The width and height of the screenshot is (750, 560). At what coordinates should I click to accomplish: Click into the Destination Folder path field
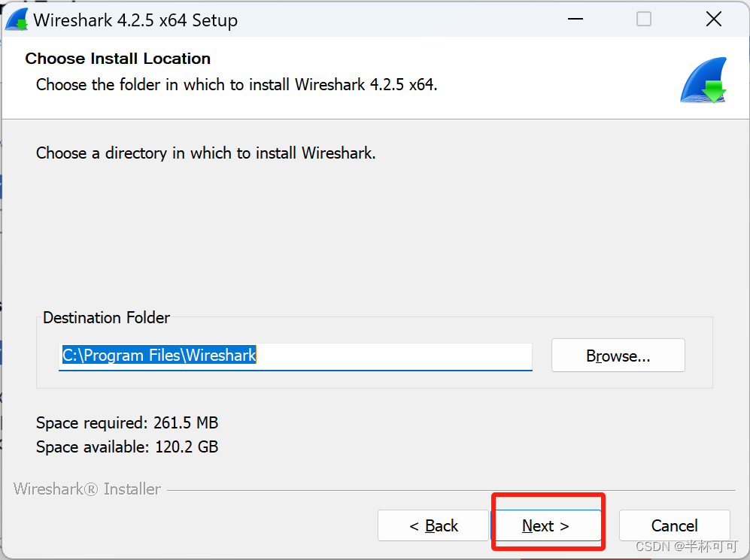tap(296, 356)
